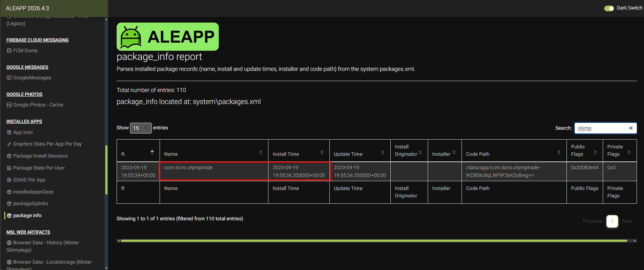644x270 pixels.
Task: Click the Google Photos - Cache icon
Action: pos(9,105)
